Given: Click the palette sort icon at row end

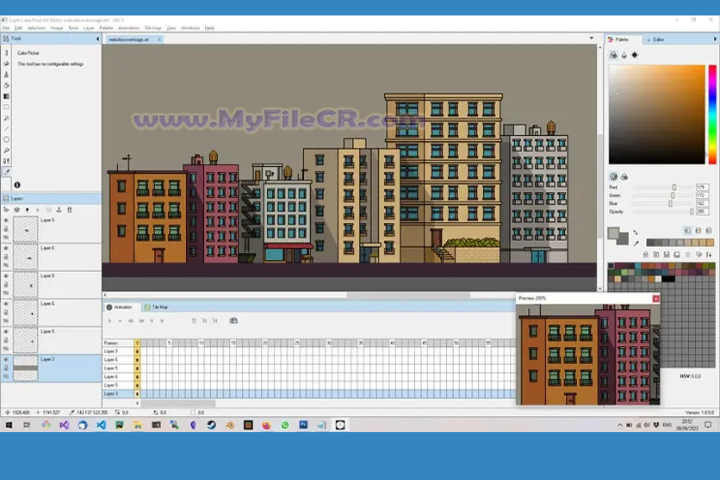Looking at the screenshot, I should [x=709, y=254].
